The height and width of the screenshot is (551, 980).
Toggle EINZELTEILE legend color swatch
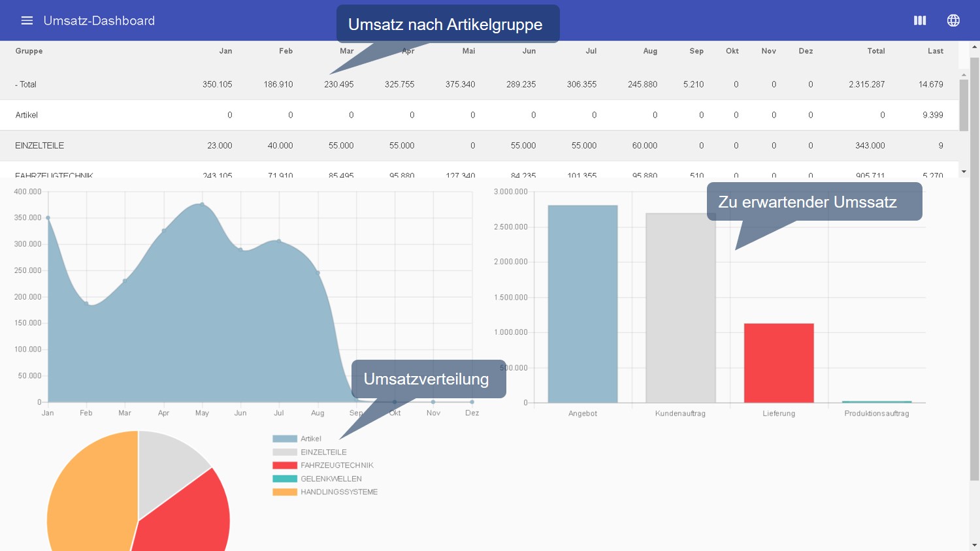point(285,452)
